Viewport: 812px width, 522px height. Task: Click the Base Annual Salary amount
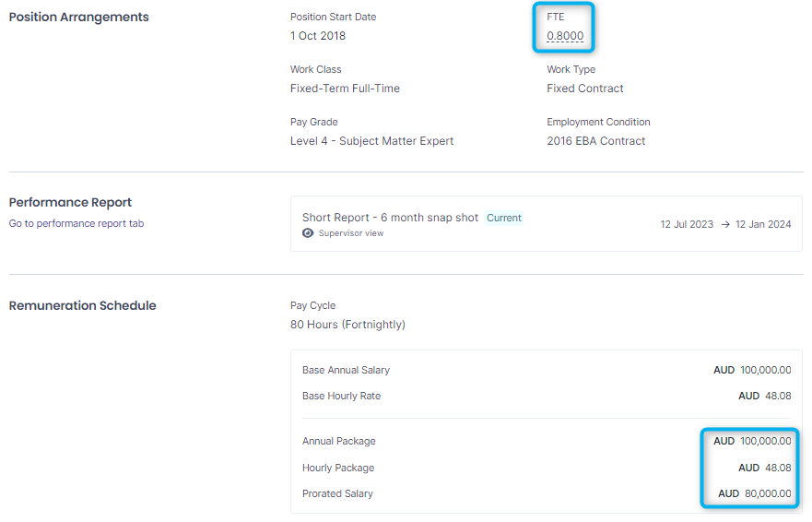752,370
